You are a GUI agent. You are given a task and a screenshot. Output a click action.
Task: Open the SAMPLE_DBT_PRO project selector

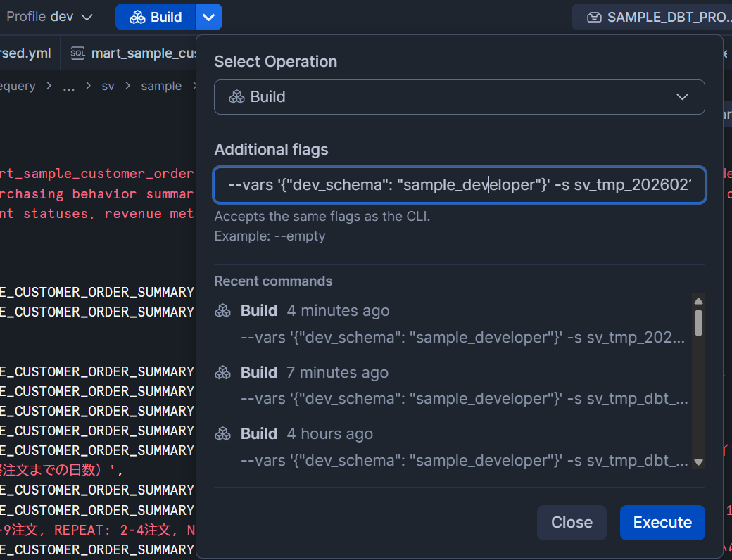click(651, 17)
